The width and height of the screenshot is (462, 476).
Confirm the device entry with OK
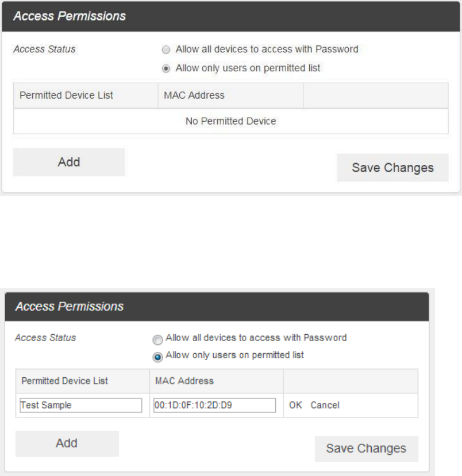pos(295,405)
